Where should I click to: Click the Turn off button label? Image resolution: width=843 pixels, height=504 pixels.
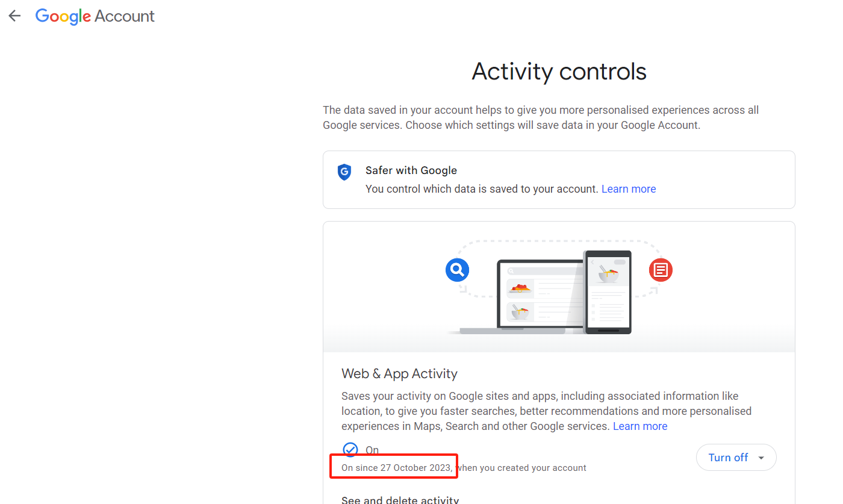728,458
